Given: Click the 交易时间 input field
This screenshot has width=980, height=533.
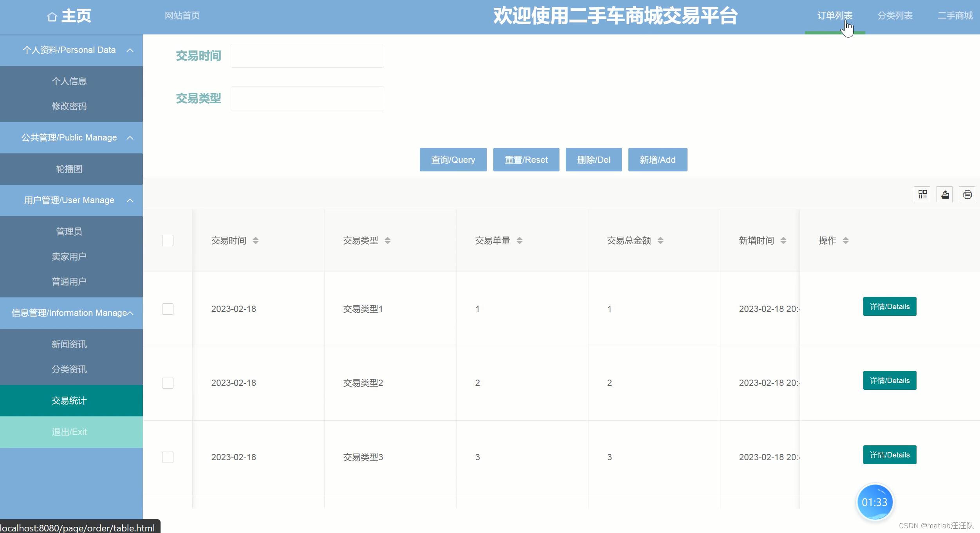Looking at the screenshot, I should tap(307, 56).
